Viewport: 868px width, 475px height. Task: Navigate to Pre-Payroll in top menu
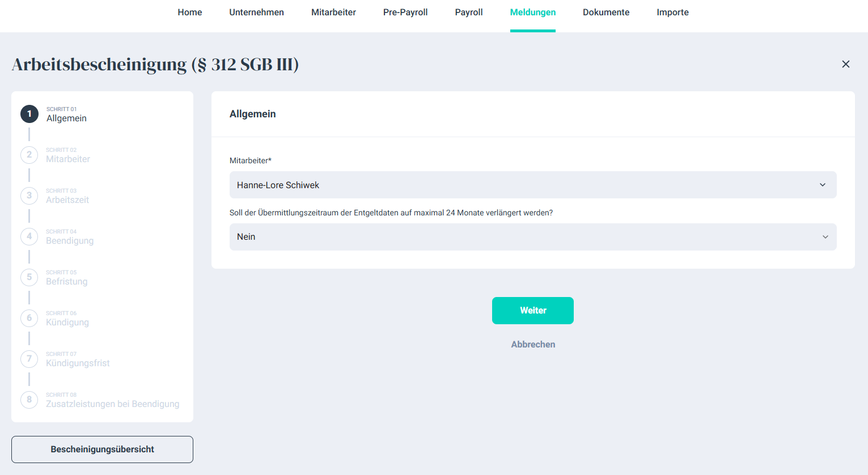405,12
